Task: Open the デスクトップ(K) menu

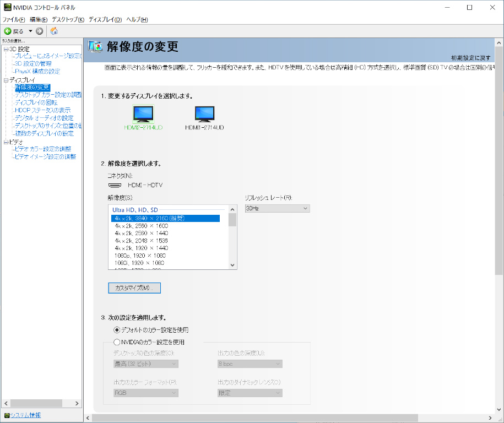Action: coord(68,20)
